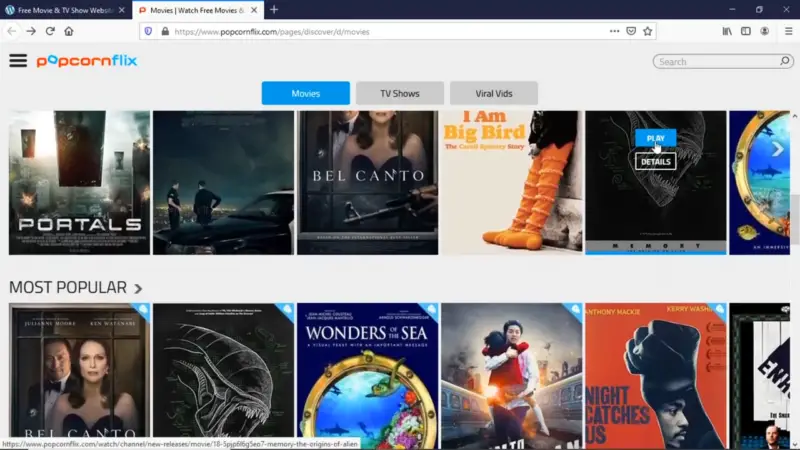
Task: Open a new browser tab with the plus button
Action: click(274, 9)
